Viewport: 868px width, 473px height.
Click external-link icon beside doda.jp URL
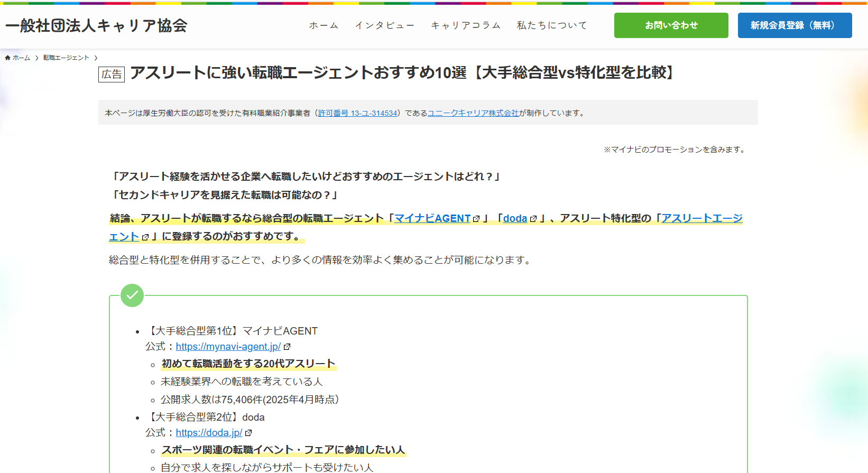click(x=248, y=433)
